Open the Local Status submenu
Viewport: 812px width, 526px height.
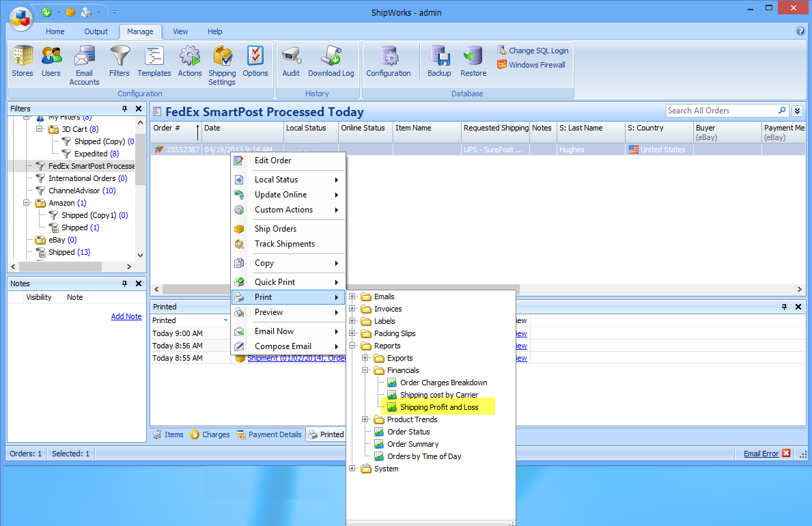point(288,179)
